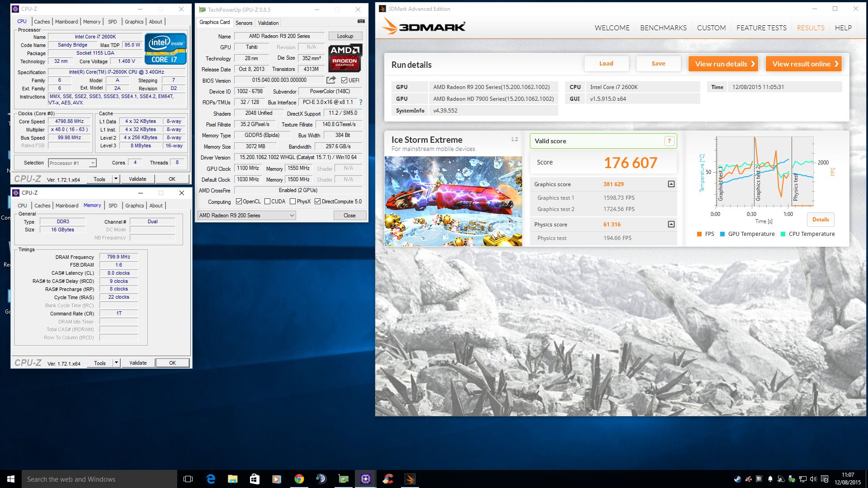
Task: Click the Steam system tray icon
Action: (x=737, y=479)
